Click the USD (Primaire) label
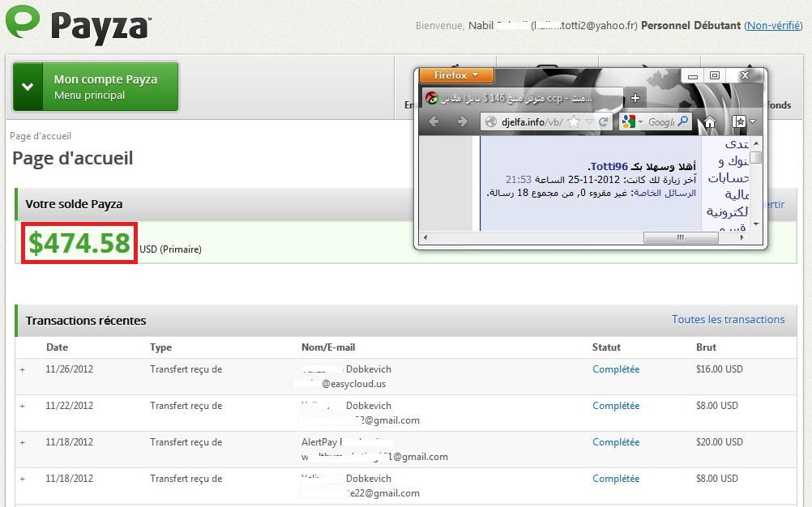Screen dimensions: 812x507 170,249
